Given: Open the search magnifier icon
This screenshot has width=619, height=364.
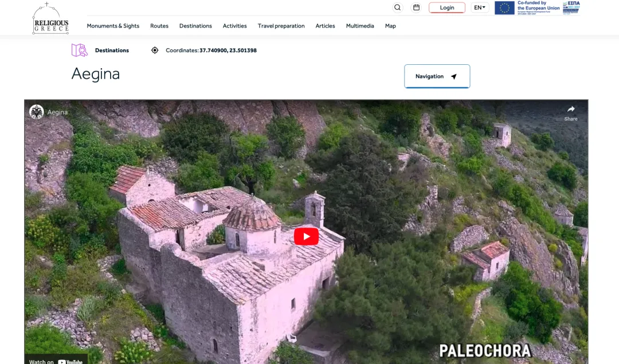Looking at the screenshot, I should pos(398,7).
